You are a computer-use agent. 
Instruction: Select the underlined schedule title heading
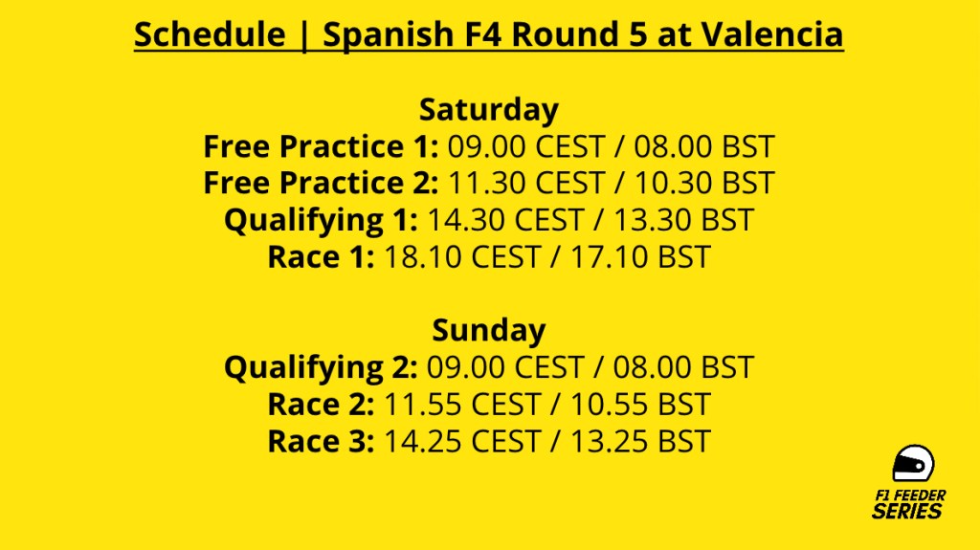(489, 34)
